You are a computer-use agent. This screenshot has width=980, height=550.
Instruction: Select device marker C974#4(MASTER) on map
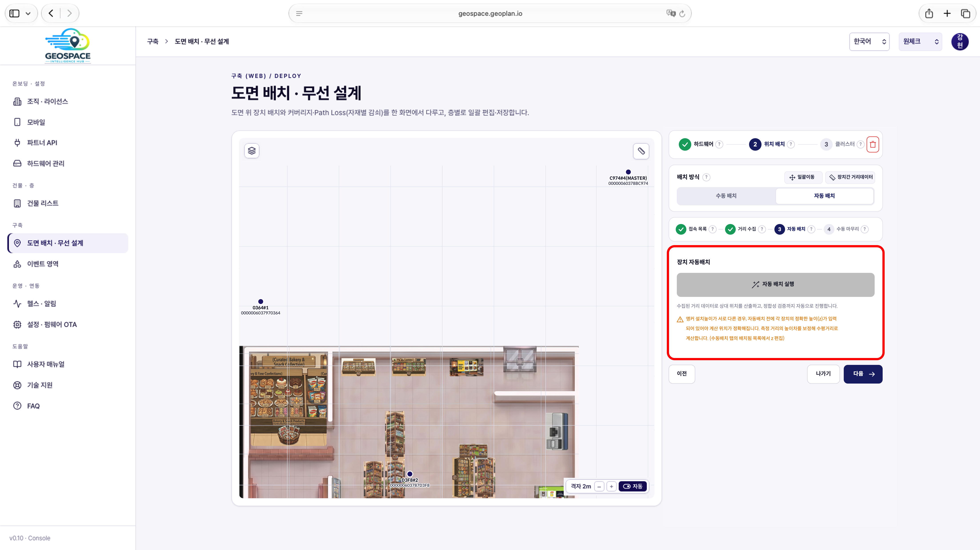point(628,172)
